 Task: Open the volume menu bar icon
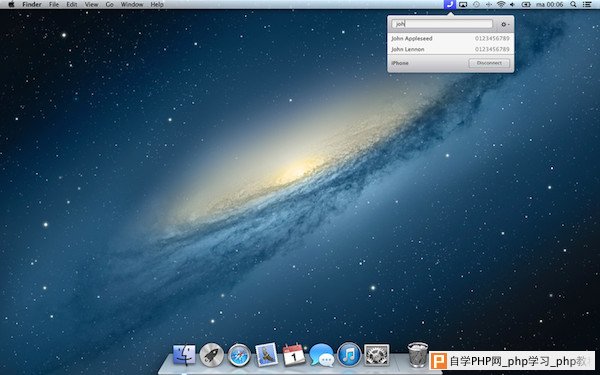click(513, 5)
